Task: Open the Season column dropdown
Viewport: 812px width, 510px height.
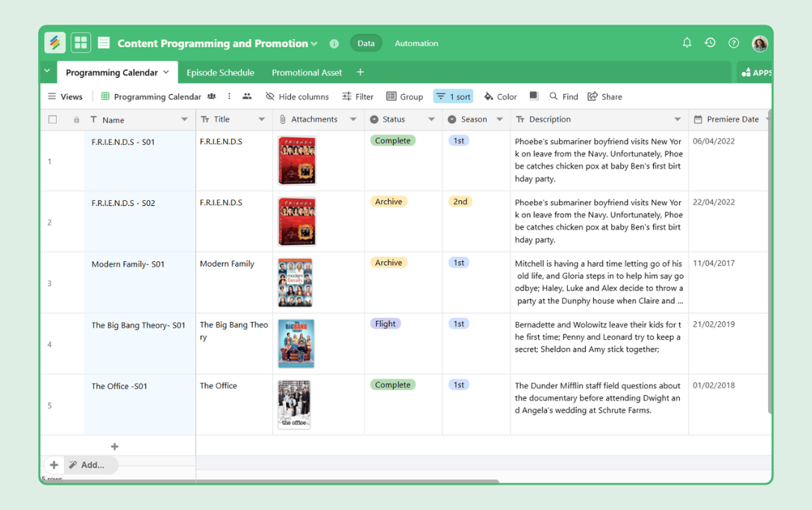Action: point(500,119)
